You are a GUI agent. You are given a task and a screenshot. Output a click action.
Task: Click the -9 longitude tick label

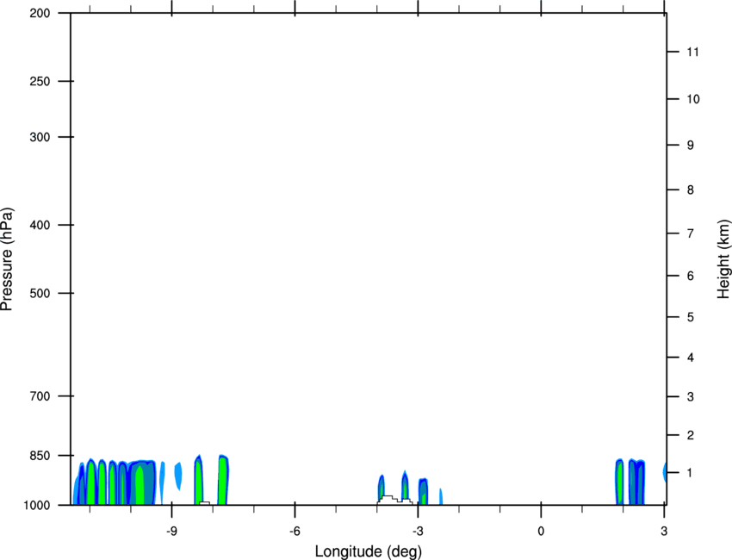point(171,532)
